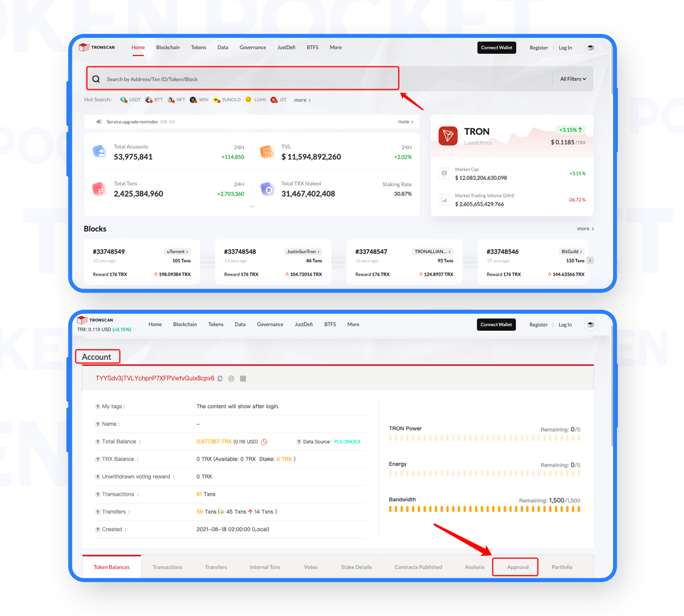This screenshot has width=684, height=616.
Task: Click the search by address input field
Action: point(246,79)
